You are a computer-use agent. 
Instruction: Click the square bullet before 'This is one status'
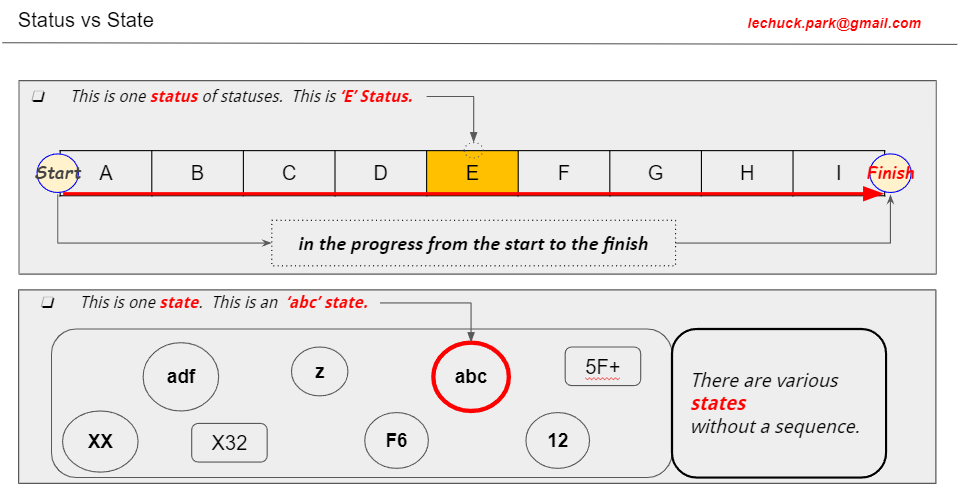38,97
